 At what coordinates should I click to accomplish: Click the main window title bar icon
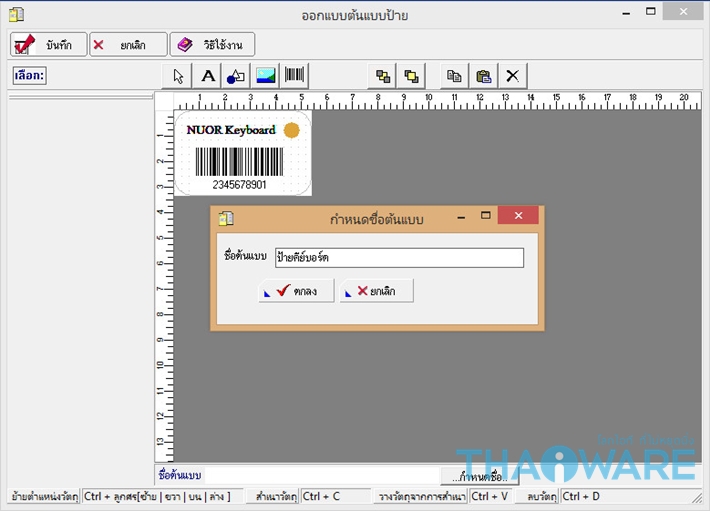coord(17,14)
